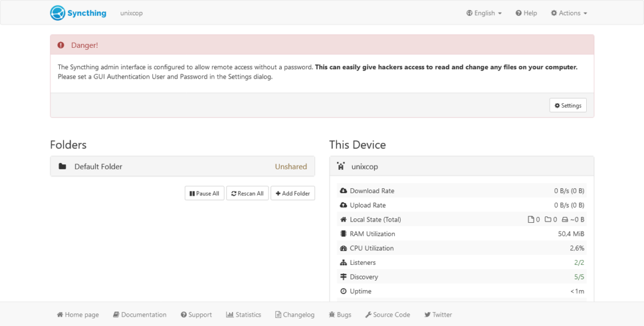Click the CPU Utilization gauge icon
Screen dimensions: 644x326
click(x=343, y=249)
